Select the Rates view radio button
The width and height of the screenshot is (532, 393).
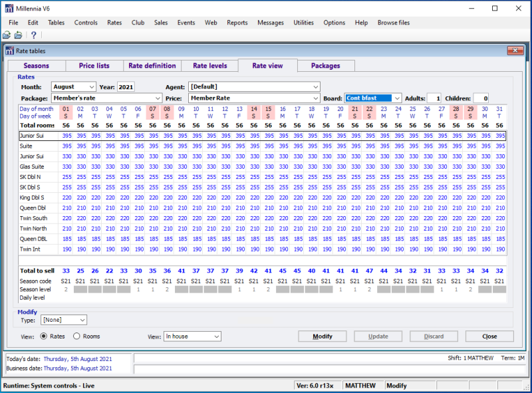coord(44,336)
